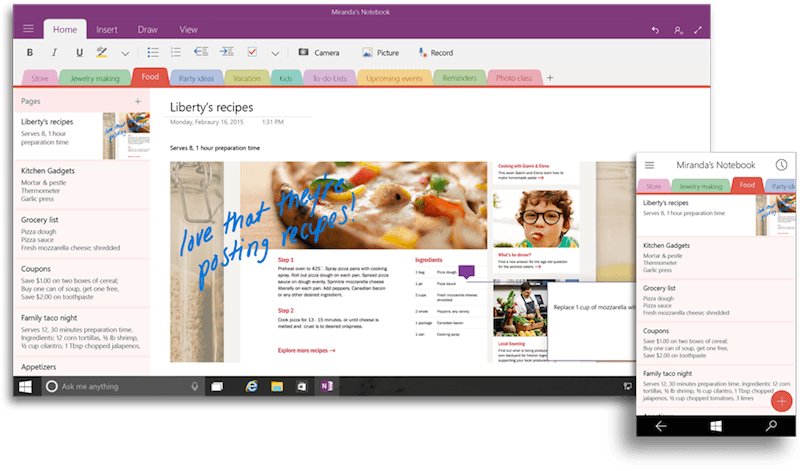Click the numbered list icon
Viewport: 800px width, 471px height.
(176, 52)
